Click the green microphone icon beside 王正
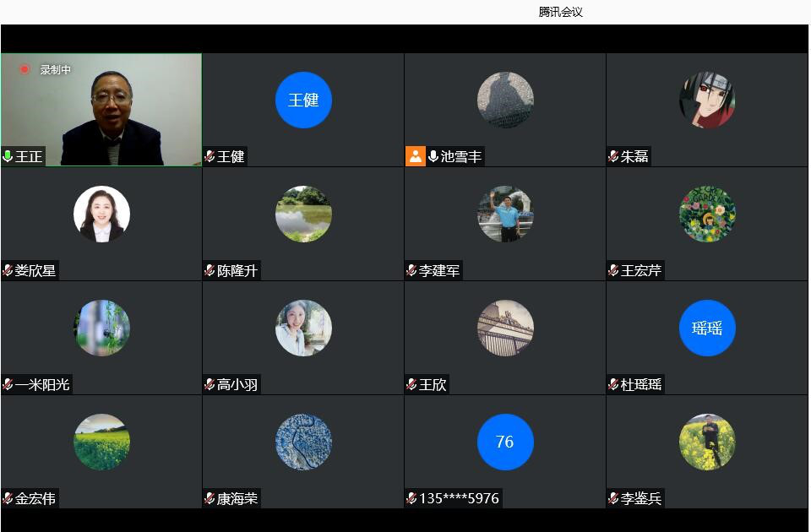The image size is (811, 532). (8, 156)
